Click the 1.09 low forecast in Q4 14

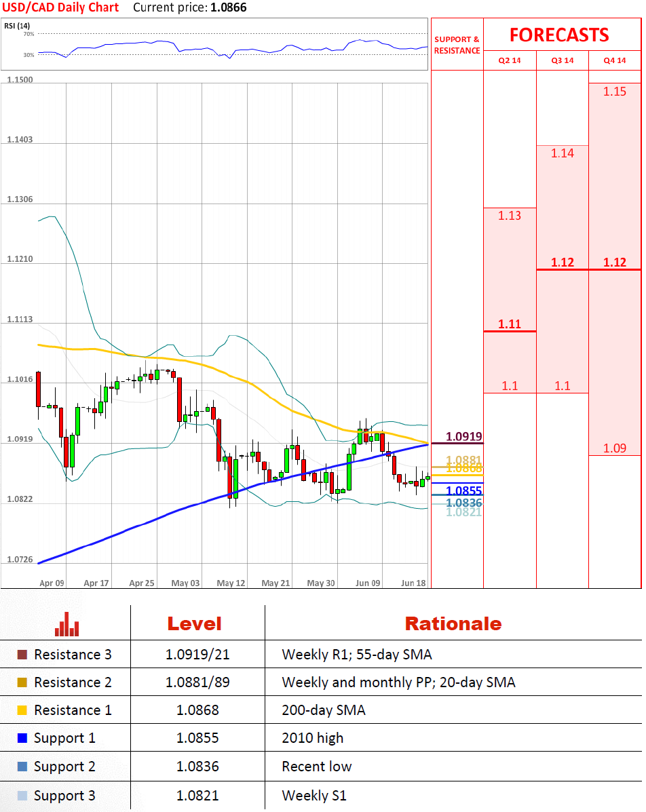615,448
